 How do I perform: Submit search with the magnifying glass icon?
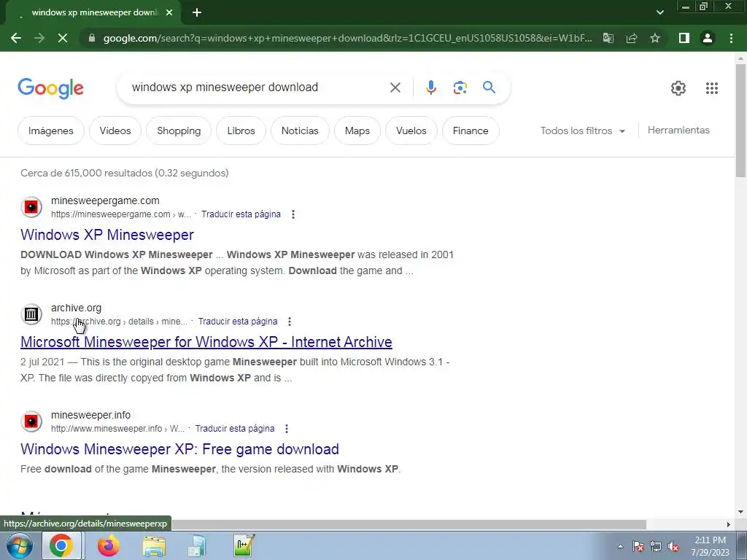tap(489, 87)
